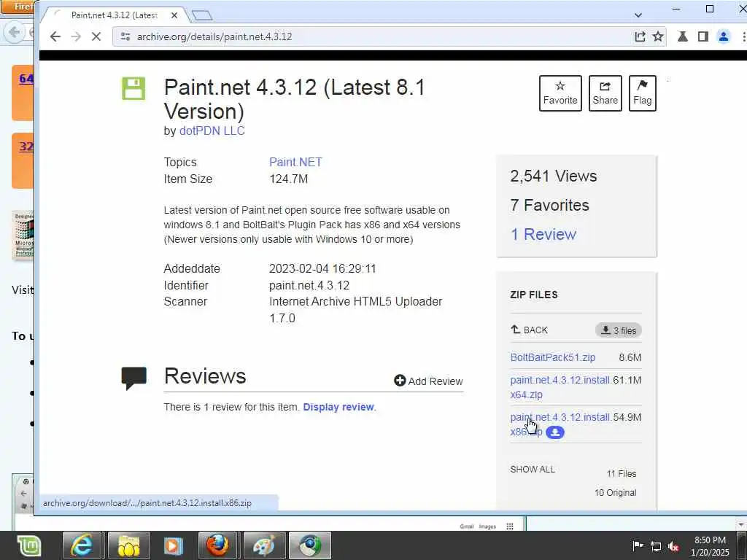Click the flag notification tray icon
The image size is (747, 560).
point(638,546)
